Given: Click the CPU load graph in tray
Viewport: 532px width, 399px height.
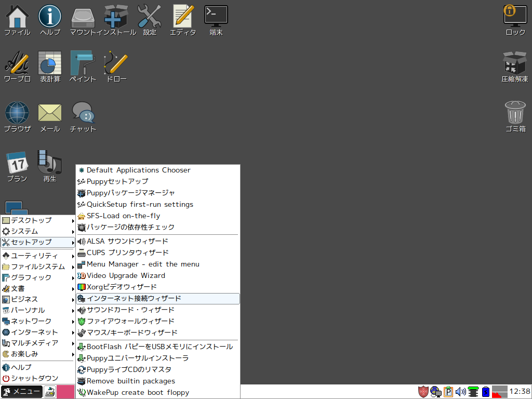Looking at the screenshot, I should (499, 392).
